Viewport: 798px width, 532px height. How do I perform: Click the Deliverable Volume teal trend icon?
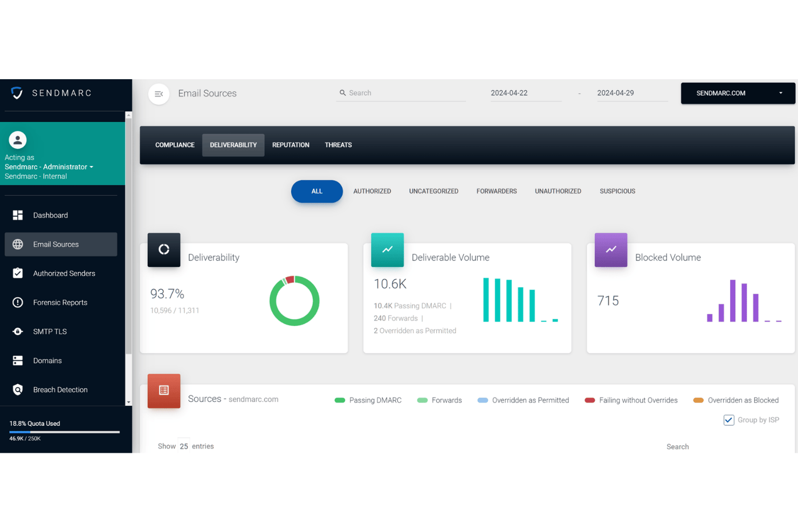pyautogui.click(x=387, y=250)
